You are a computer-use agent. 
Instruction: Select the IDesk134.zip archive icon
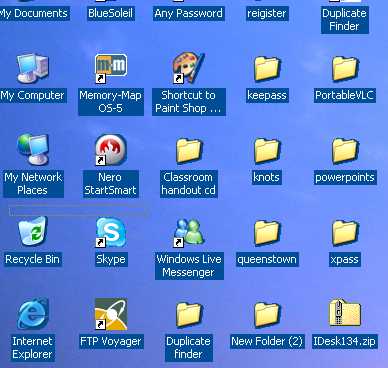coord(345,312)
